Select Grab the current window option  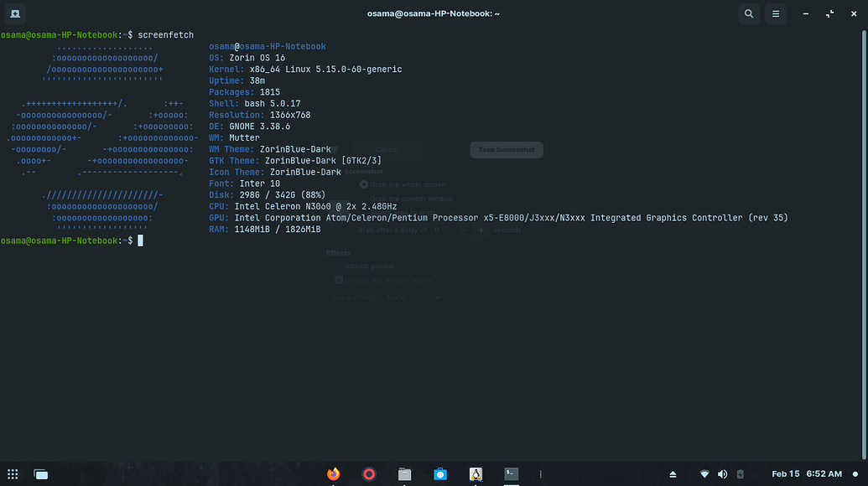coord(365,199)
